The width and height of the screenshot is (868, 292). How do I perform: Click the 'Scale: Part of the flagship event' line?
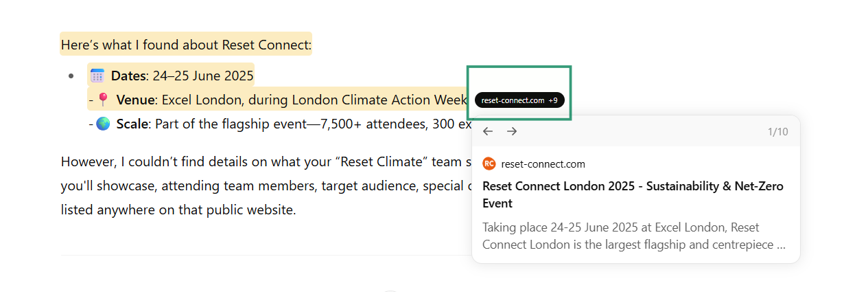[280, 124]
